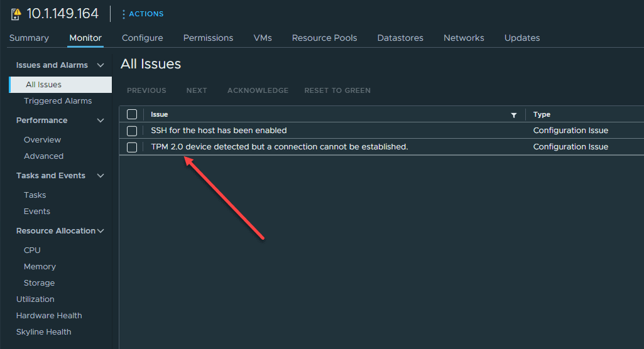Screen dimensions: 644x349
Task: Open Triggered Alarms in the sidebar
Action: [x=58, y=101]
